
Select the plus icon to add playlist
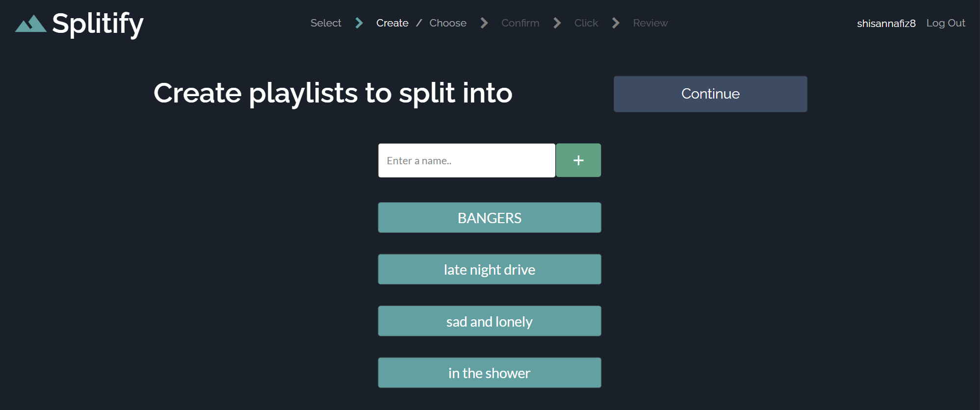pos(578,160)
